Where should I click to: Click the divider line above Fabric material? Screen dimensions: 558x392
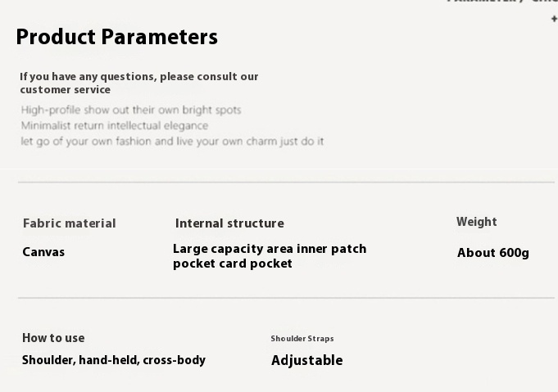[286, 182]
